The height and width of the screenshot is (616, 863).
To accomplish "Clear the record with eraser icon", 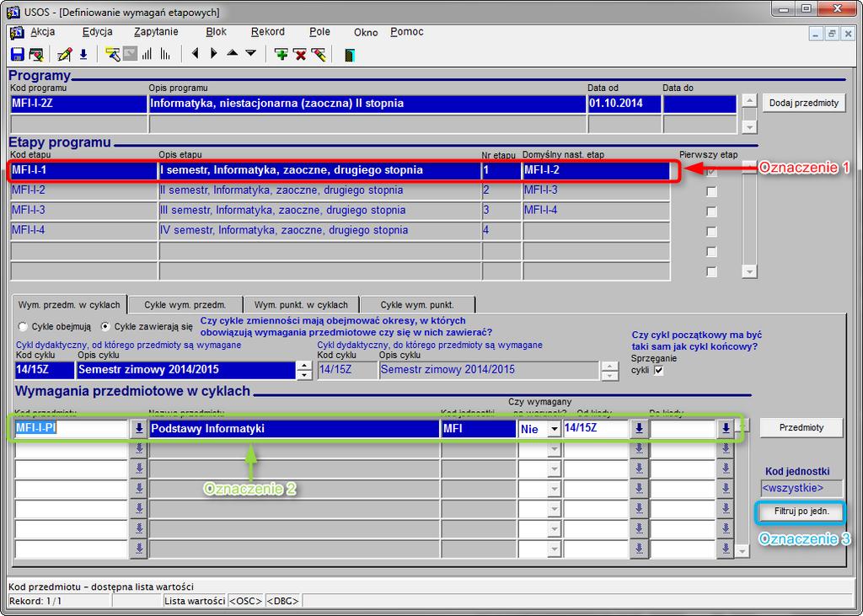I will [x=319, y=55].
